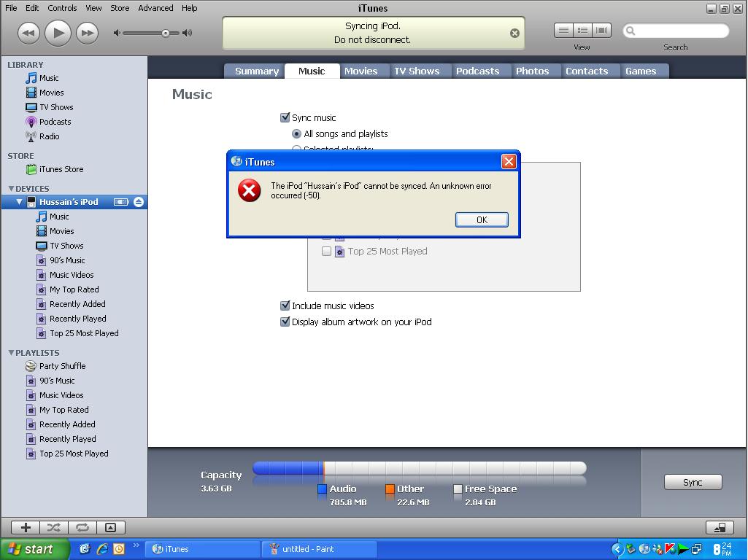Collapse the Playlists section triangle
748x560 pixels.
click(x=11, y=353)
